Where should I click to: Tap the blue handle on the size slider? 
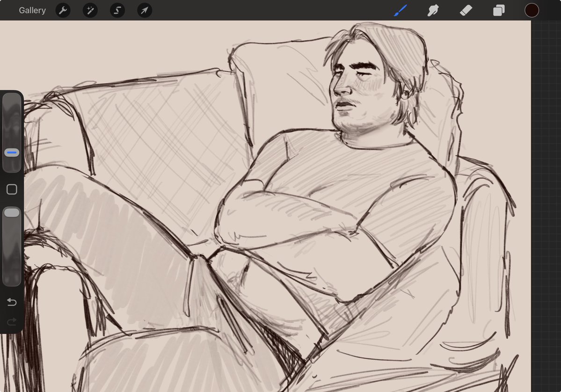[x=12, y=152]
